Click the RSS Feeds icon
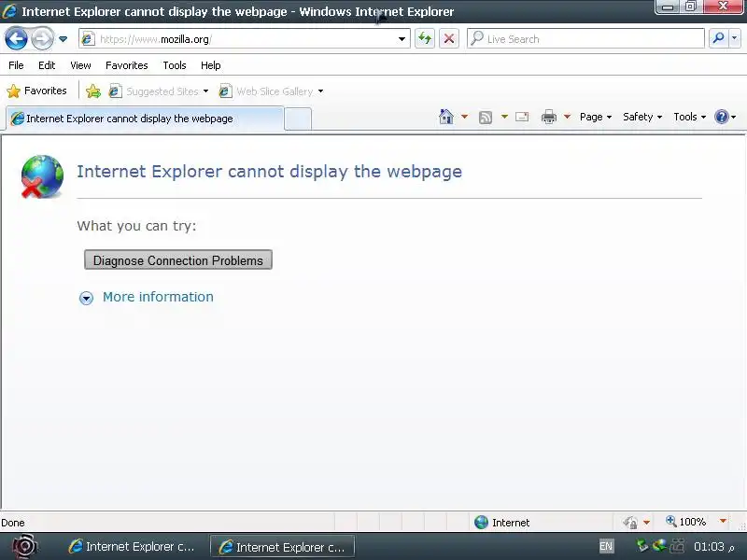Screen dimensions: 747x560 coord(485,118)
